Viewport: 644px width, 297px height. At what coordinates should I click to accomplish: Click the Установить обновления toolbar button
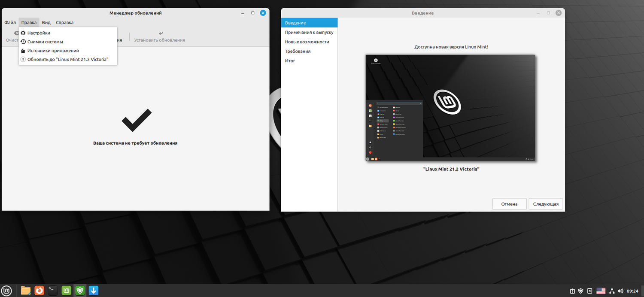tap(160, 36)
